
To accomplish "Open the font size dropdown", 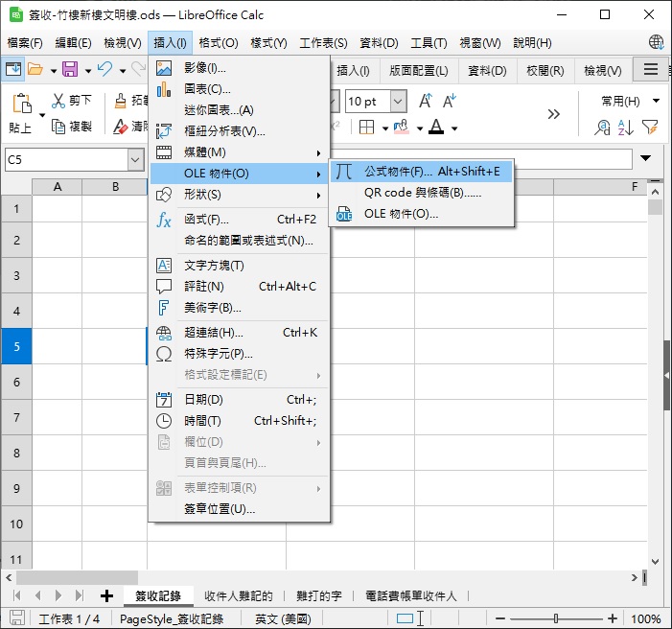I will pos(398,101).
